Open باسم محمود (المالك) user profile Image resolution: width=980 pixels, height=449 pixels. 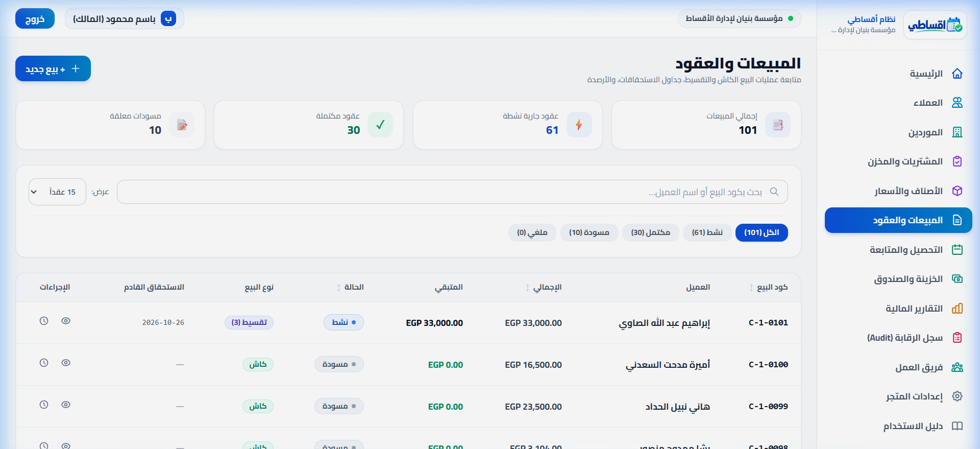pos(125,19)
